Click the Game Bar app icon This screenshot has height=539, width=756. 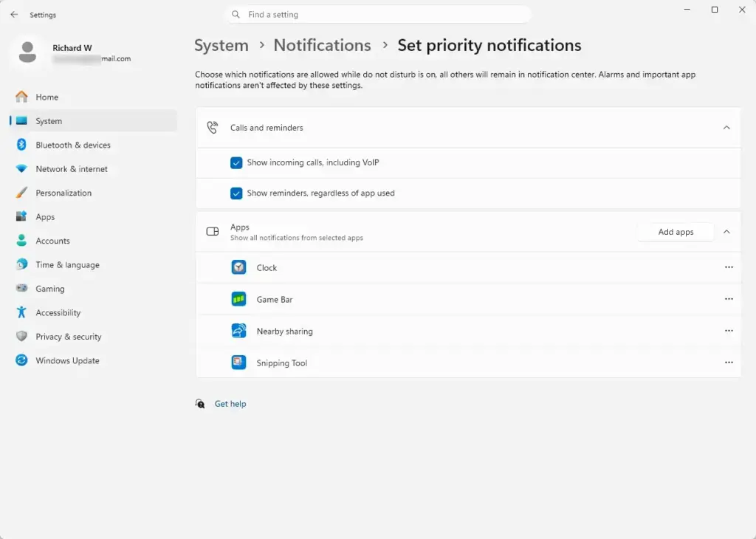tap(238, 299)
